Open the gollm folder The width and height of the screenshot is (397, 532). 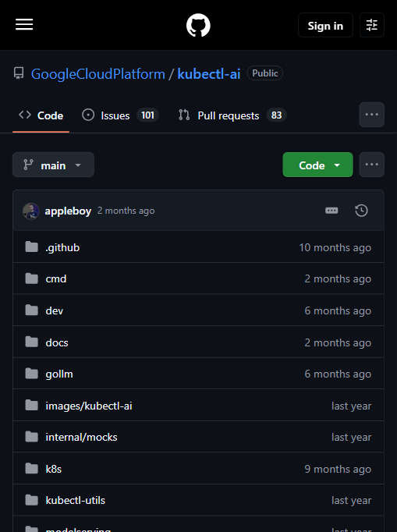pos(59,374)
